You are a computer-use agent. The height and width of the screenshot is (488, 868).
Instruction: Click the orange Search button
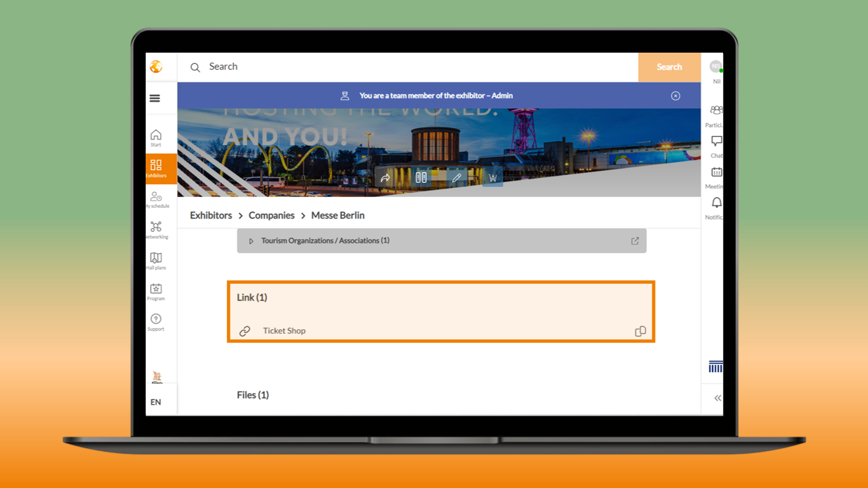click(669, 67)
